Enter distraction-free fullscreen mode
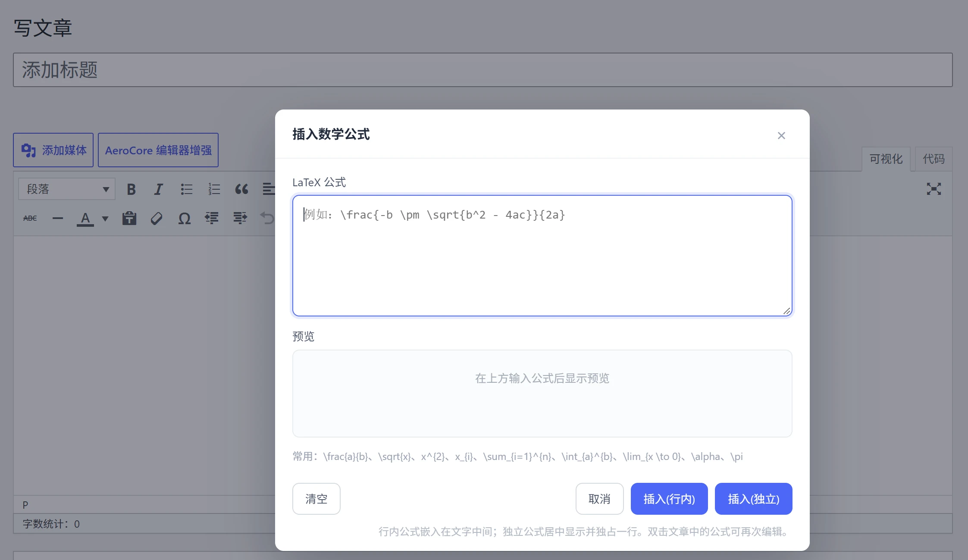 click(934, 189)
